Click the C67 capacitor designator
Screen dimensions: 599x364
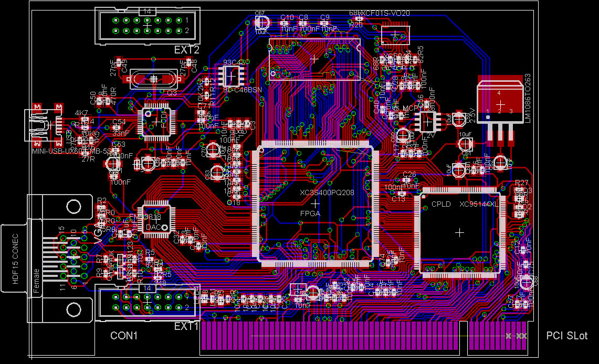(260, 13)
